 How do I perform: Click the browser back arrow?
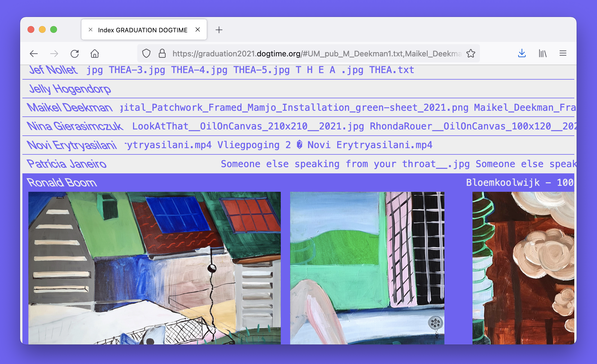(x=34, y=54)
